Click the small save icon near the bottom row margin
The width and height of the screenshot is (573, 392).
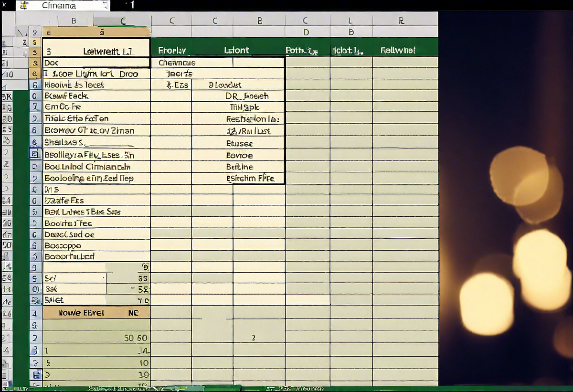35,375
